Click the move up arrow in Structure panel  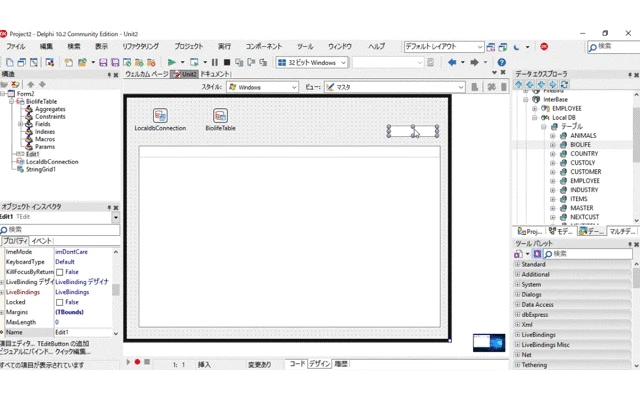[31, 84]
